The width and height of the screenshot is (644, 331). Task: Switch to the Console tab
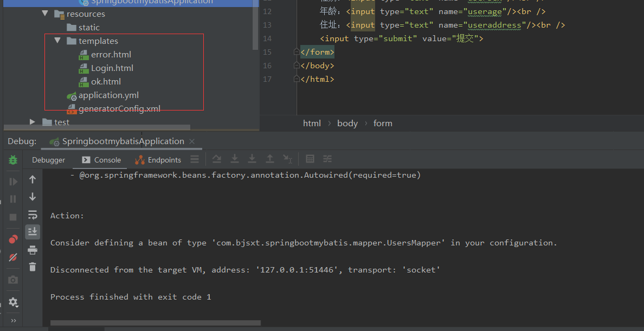101,160
